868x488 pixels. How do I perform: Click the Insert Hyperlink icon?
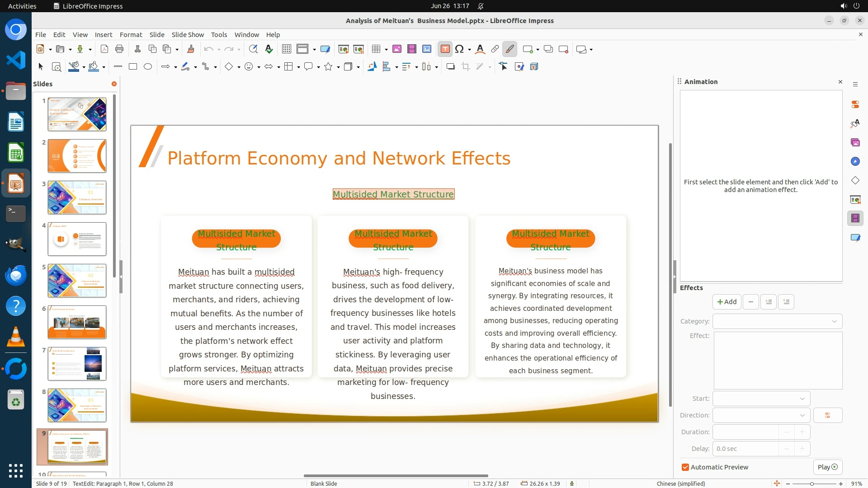click(495, 49)
